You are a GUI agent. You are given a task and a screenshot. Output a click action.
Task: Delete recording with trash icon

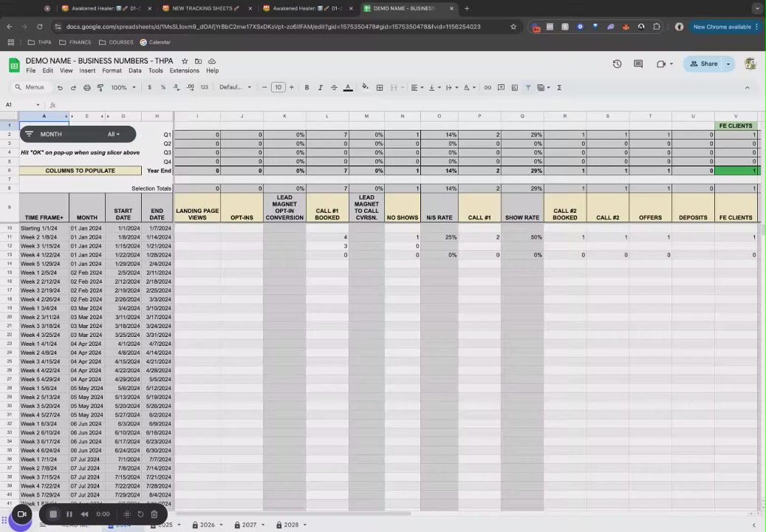[x=154, y=514]
